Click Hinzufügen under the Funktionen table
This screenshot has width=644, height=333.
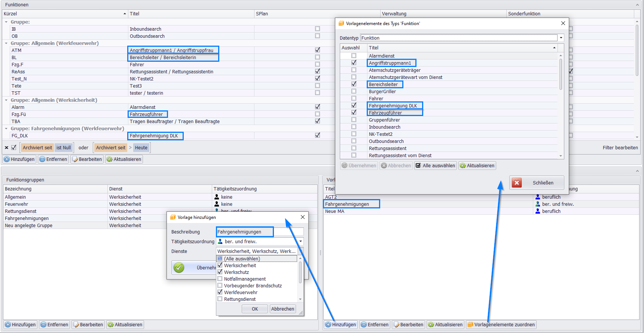[19, 159]
